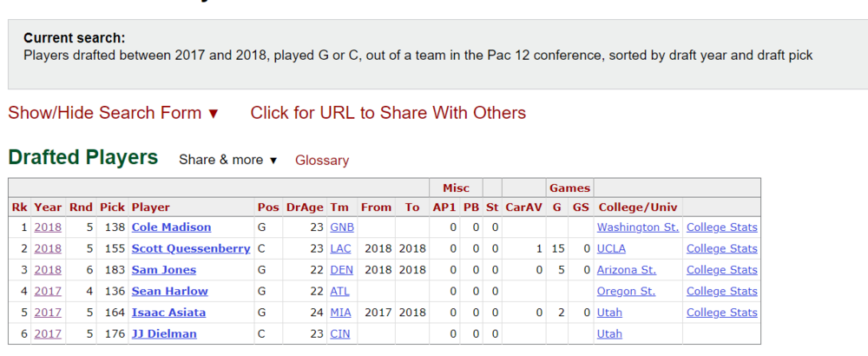Open Cole Madison player page

pos(171,227)
